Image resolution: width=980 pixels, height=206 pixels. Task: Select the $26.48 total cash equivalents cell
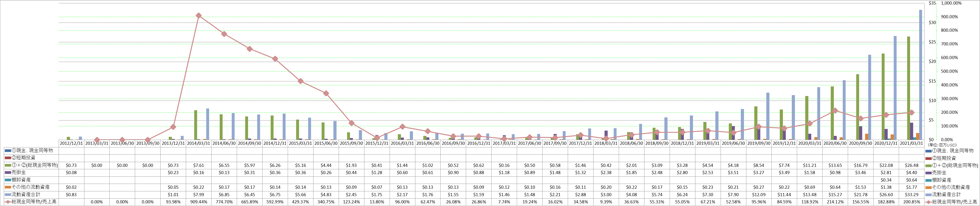point(911,165)
